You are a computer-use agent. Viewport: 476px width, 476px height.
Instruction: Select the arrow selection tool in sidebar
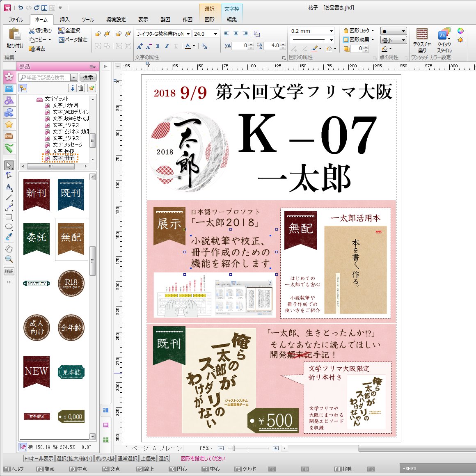(9, 165)
